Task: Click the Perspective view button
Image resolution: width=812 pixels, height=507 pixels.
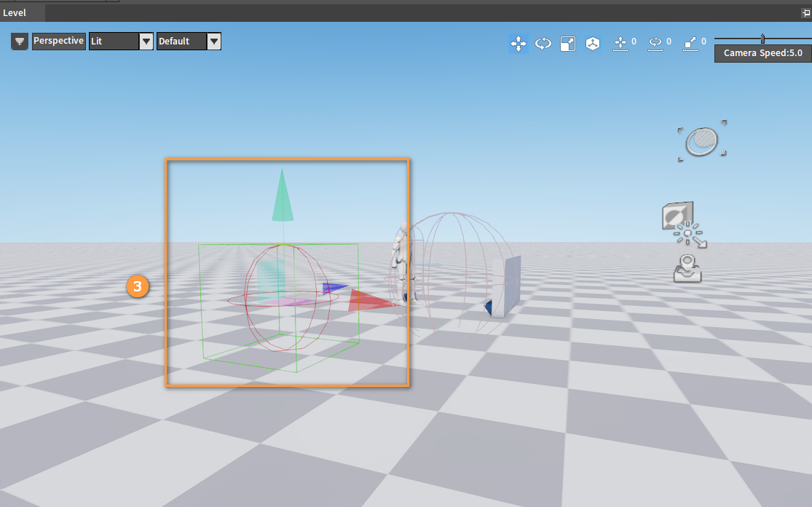Action: coord(58,41)
